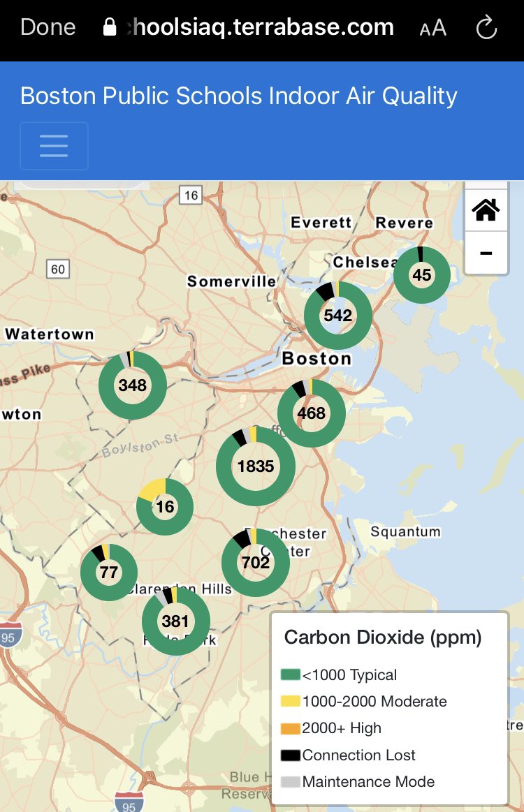Click the black Connection Lost legend swatch

click(290, 755)
